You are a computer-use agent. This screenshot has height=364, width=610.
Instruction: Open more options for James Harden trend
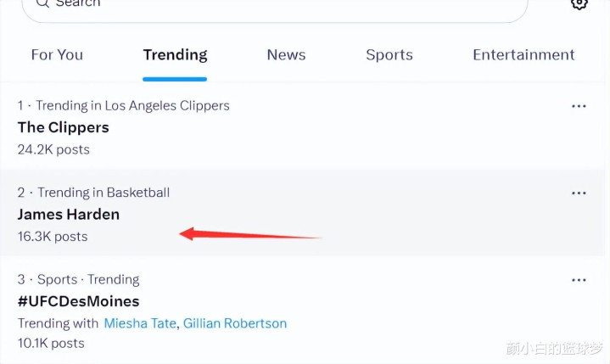[x=579, y=193]
